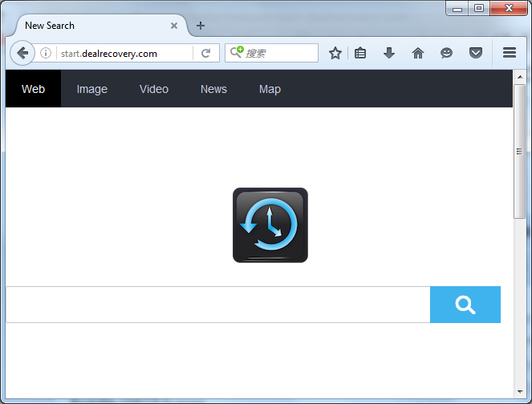Screen dimensions: 532x404
Task: Open the chat smiley icon
Action: (x=446, y=53)
